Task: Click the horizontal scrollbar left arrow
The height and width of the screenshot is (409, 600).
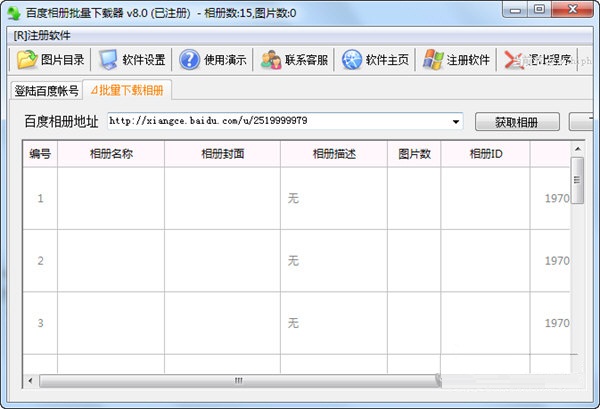Action: click(x=30, y=381)
